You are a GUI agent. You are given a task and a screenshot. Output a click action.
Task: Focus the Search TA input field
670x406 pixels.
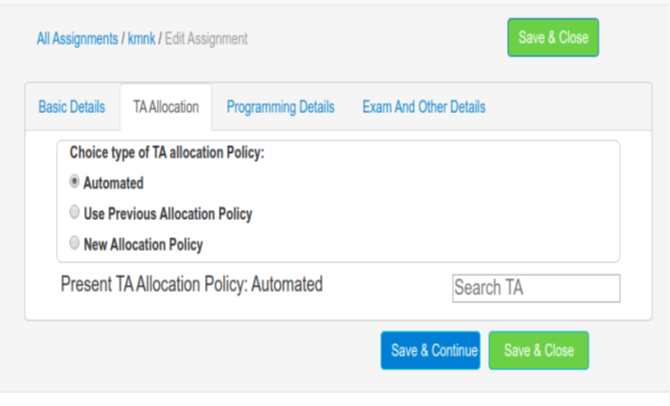(x=536, y=288)
